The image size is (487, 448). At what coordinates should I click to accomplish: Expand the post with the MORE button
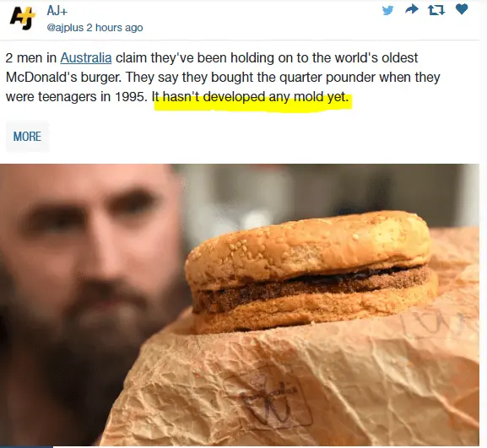tap(27, 137)
